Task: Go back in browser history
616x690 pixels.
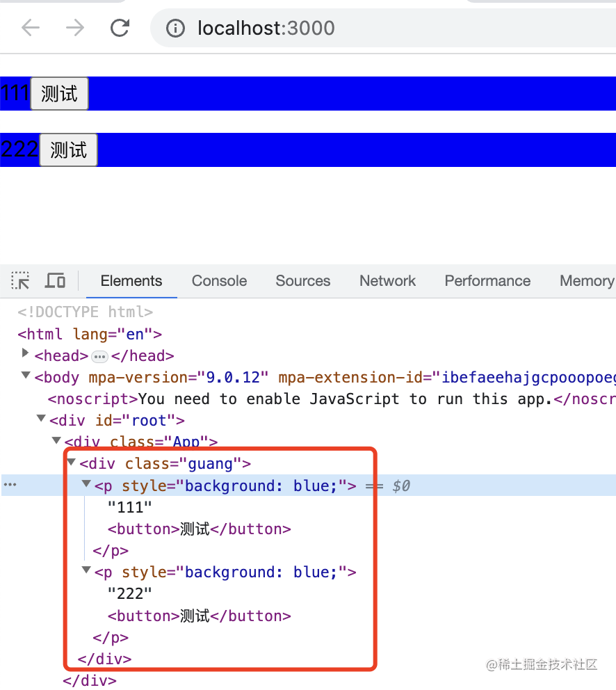Action: tap(31, 28)
